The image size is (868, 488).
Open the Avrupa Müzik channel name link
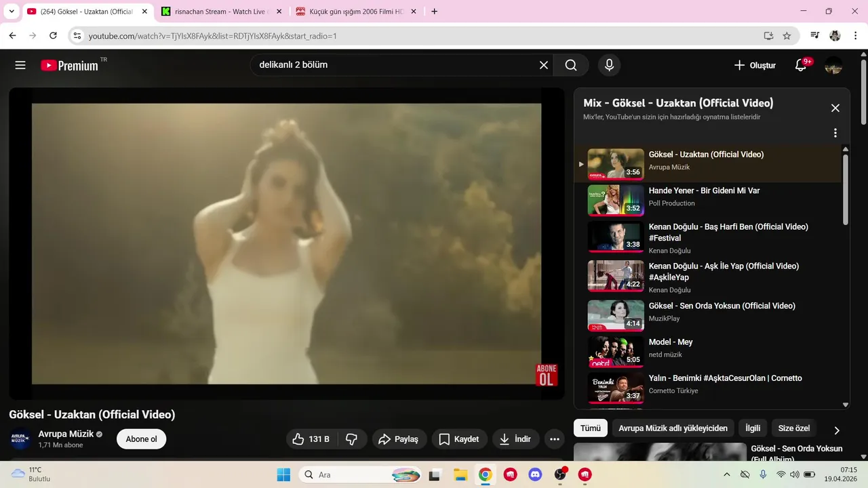point(66,434)
